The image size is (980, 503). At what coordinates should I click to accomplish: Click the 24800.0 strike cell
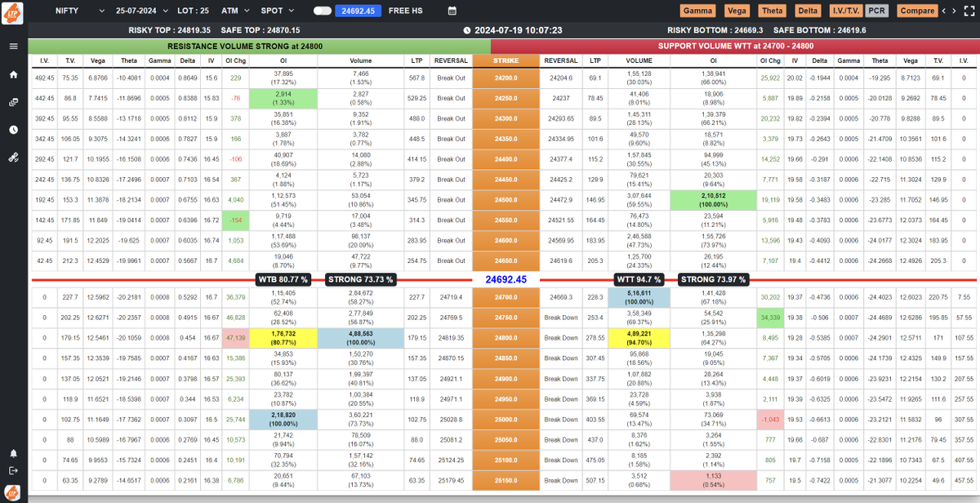click(x=506, y=338)
